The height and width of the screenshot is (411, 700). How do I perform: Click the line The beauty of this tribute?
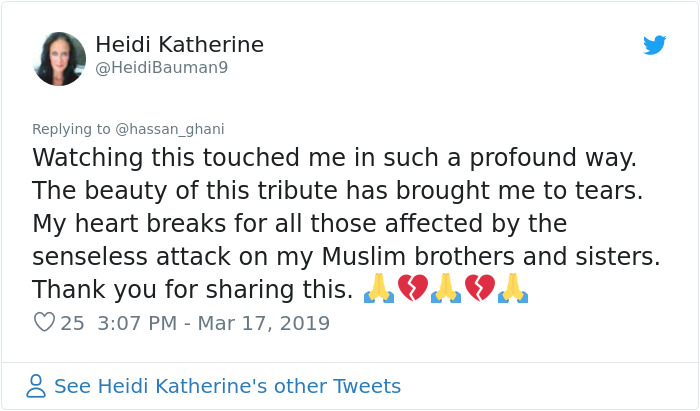point(338,191)
